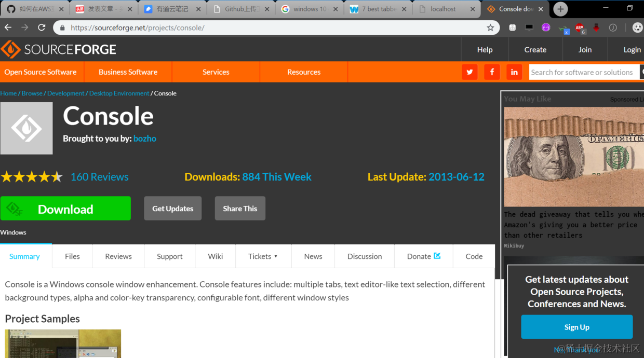This screenshot has height=358, width=644.
Task: Click the hundred dollar bill ad image
Action: [x=574, y=157]
